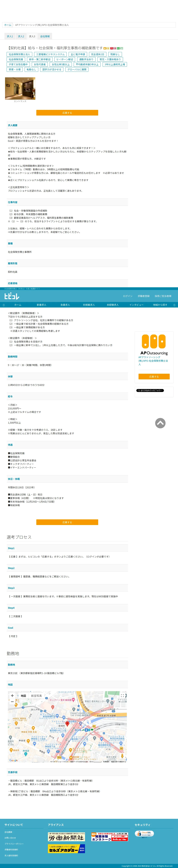Switch to the 求人2 tab
The image size is (178, 868).
coord(21,36)
